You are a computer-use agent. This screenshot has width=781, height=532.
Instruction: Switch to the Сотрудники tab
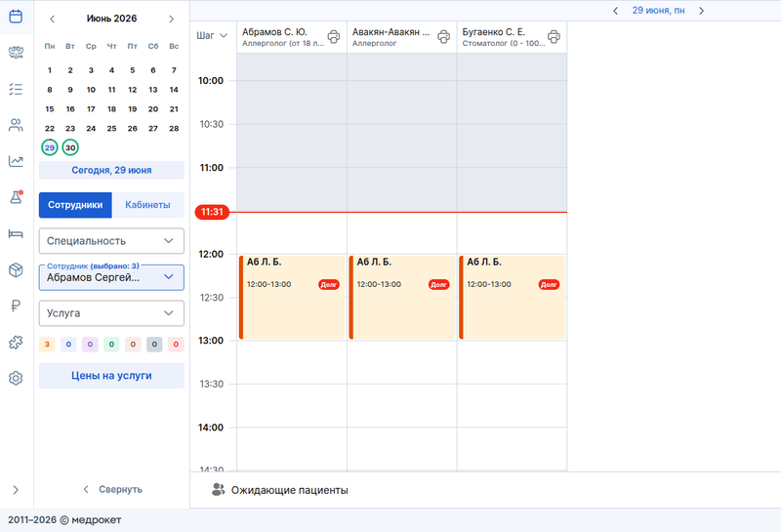click(75, 205)
